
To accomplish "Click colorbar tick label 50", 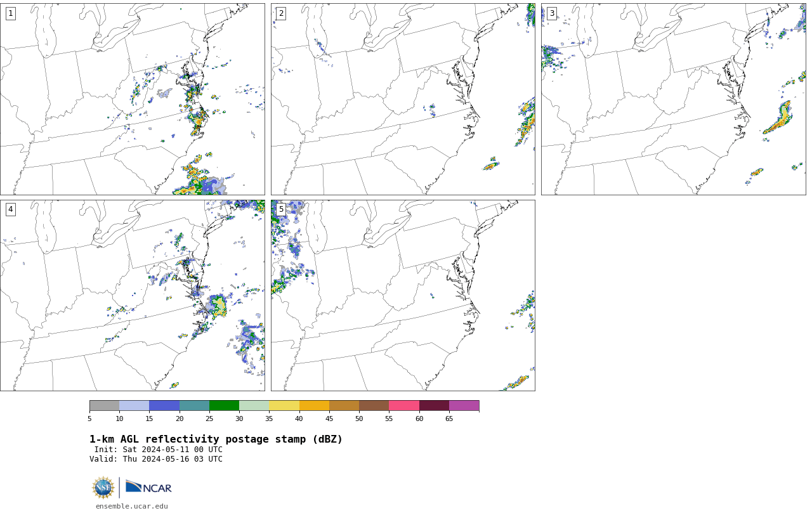I will tap(359, 419).
